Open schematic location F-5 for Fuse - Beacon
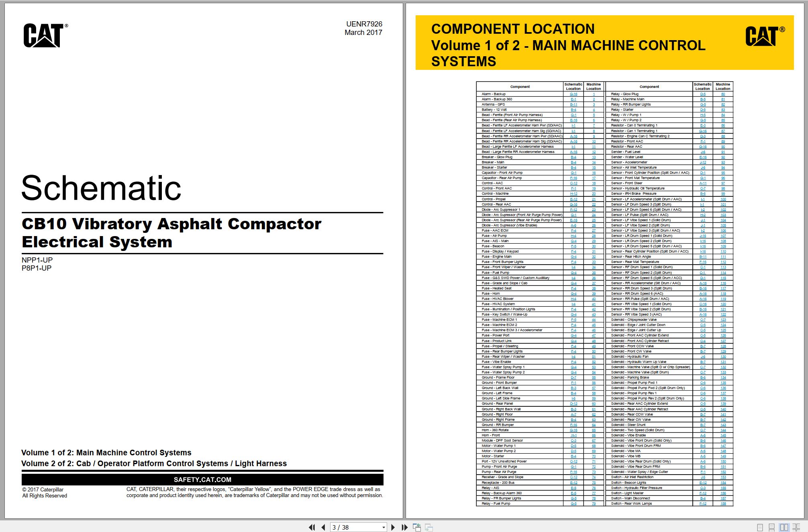This screenshot has width=808, height=532. click(x=573, y=246)
